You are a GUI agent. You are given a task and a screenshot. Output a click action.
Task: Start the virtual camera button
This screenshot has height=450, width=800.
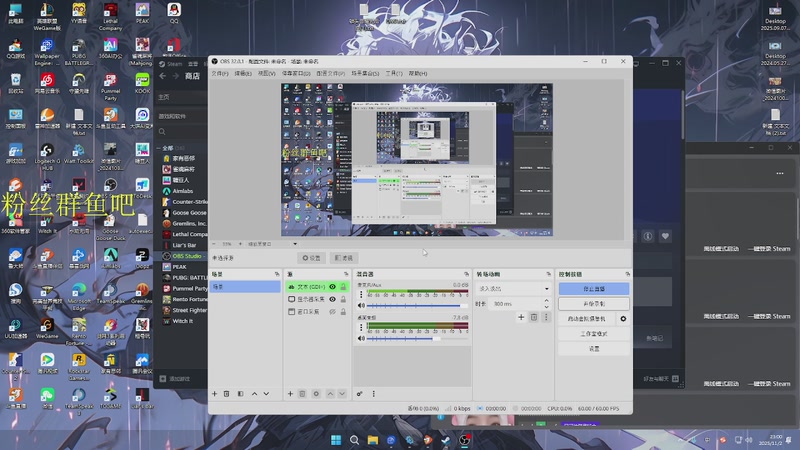click(x=587, y=319)
